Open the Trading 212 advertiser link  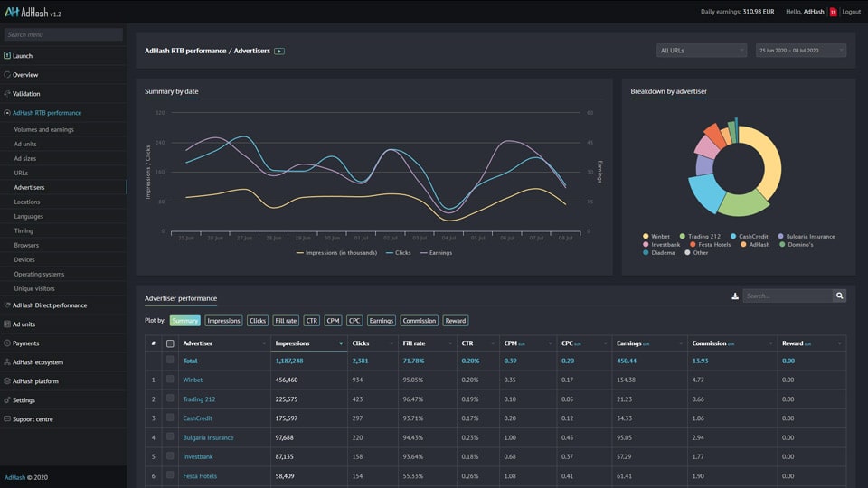[x=199, y=399]
